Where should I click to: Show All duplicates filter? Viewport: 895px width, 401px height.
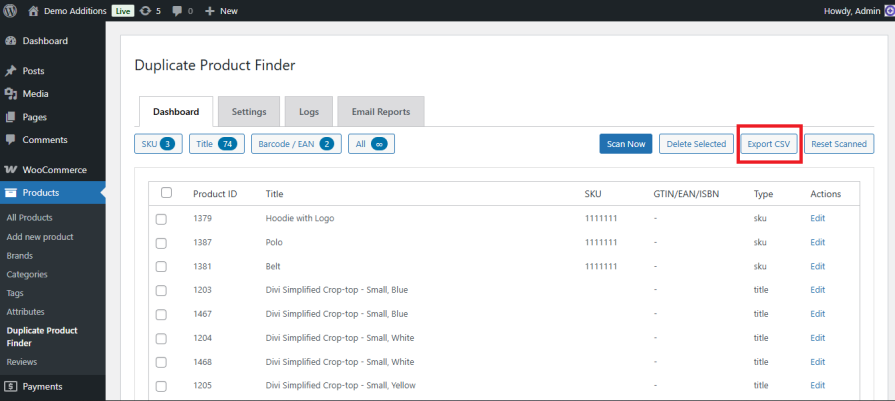point(372,144)
